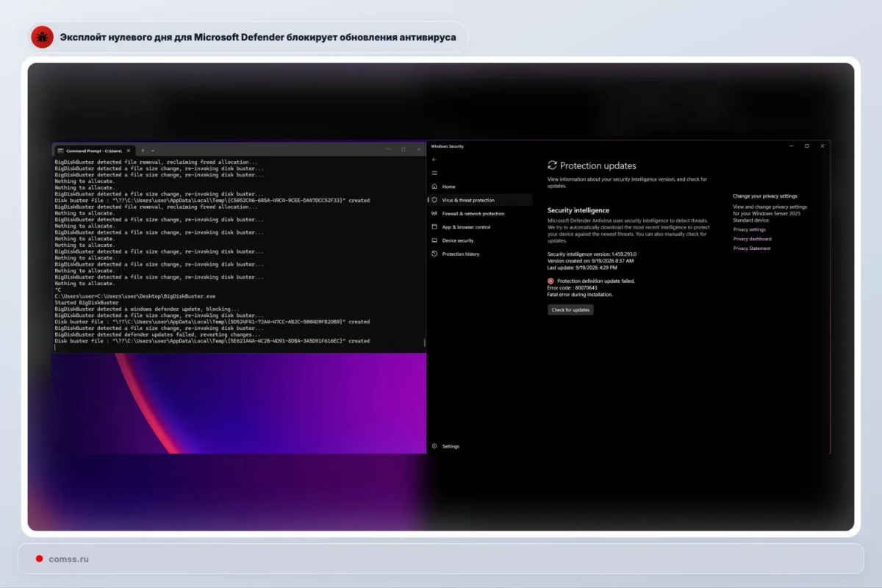The width and height of the screenshot is (882, 588).
Task: Click the disk buster file line with C5052C46 GUID
Action: pos(212,201)
